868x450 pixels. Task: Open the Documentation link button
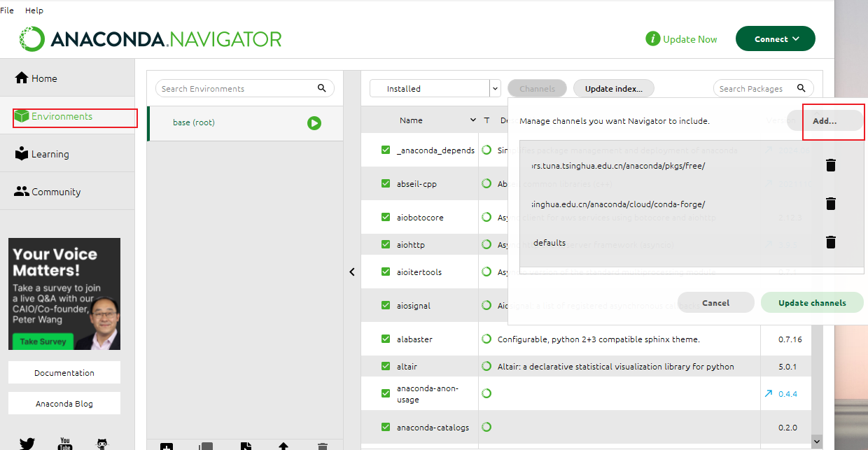[64, 372]
